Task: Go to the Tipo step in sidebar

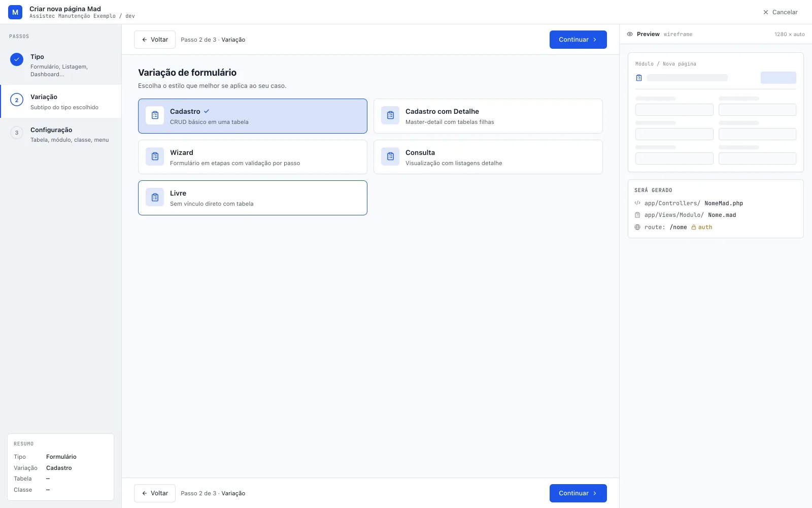Action: [x=61, y=65]
